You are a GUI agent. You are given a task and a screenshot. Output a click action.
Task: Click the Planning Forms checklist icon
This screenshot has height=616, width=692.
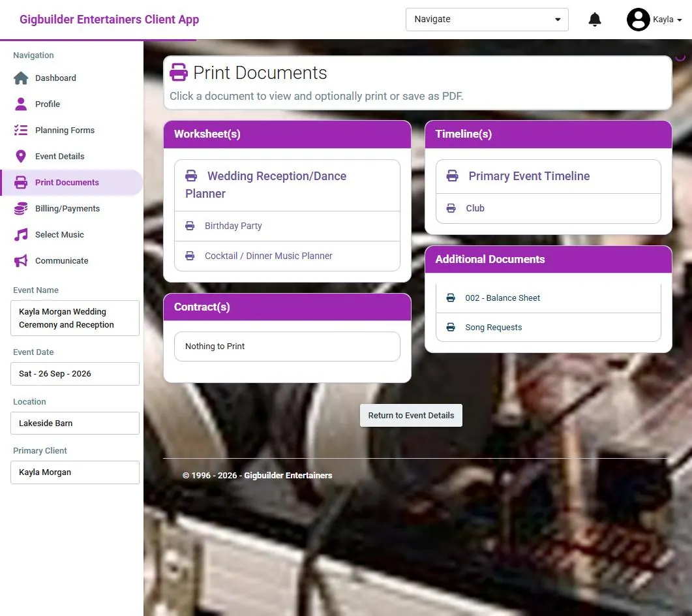coord(21,131)
